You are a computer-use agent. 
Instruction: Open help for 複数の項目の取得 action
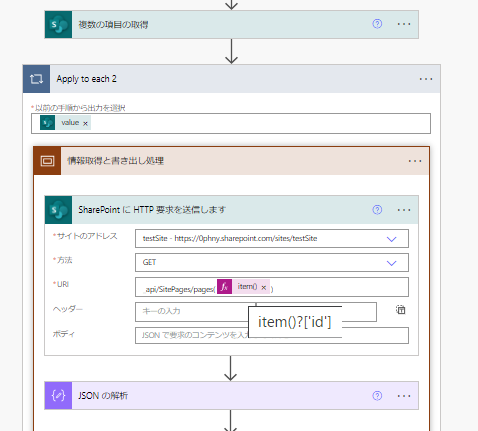(377, 24)
